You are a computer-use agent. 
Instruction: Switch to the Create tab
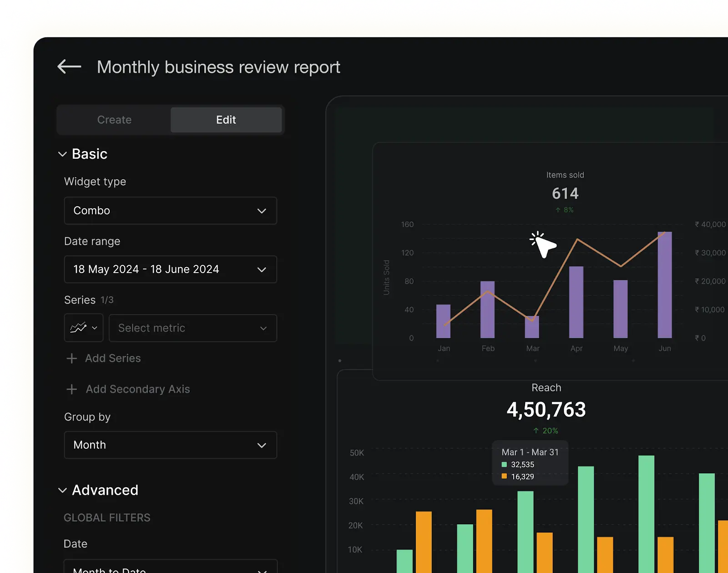click(x=114, y=120)
